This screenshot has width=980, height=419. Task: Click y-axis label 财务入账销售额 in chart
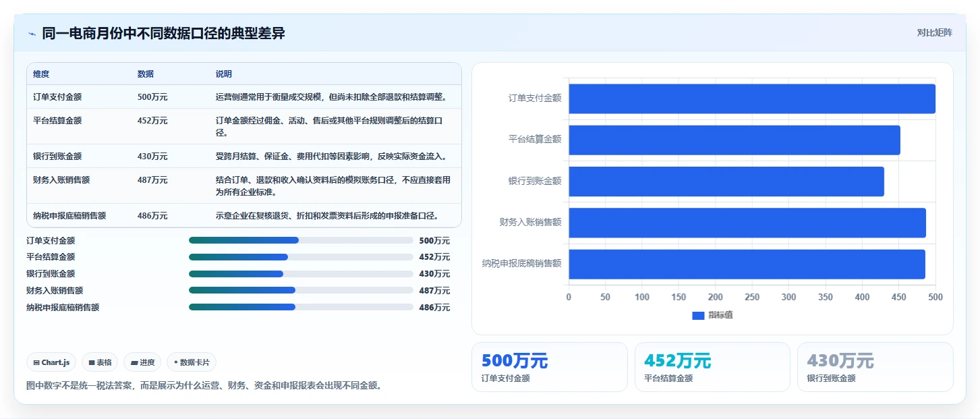531,223
